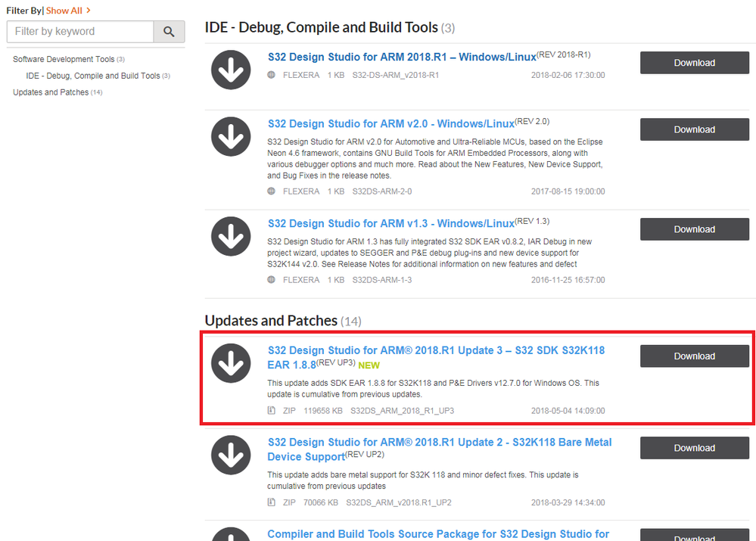Image resolution: width=756 pixels, height=541 pixels.
Task: Open Compiler and Build Tools Source Package link
Action: [x=438, y=533]
